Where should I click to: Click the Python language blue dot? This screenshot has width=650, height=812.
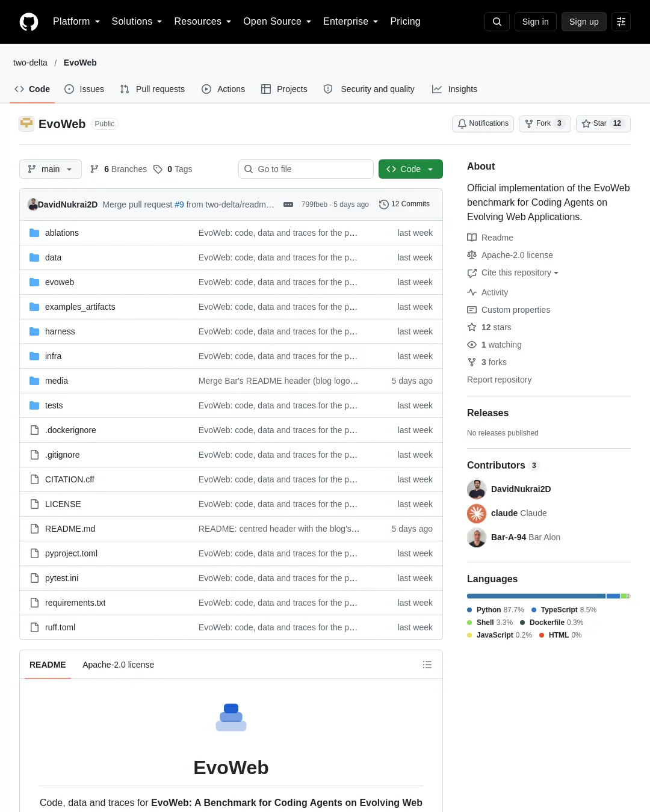point(469,610)
